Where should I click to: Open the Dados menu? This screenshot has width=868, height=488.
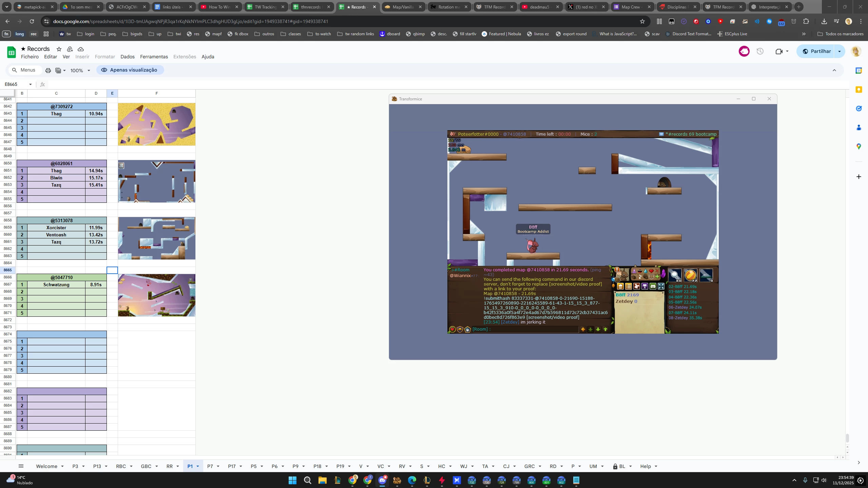pyautogui.click(x=128, y=57)
